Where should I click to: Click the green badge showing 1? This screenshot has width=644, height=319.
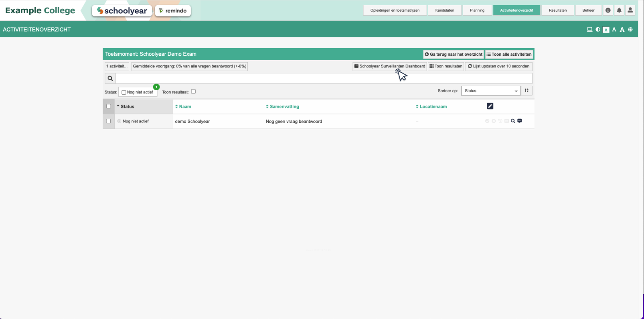(x=156, y=87)
